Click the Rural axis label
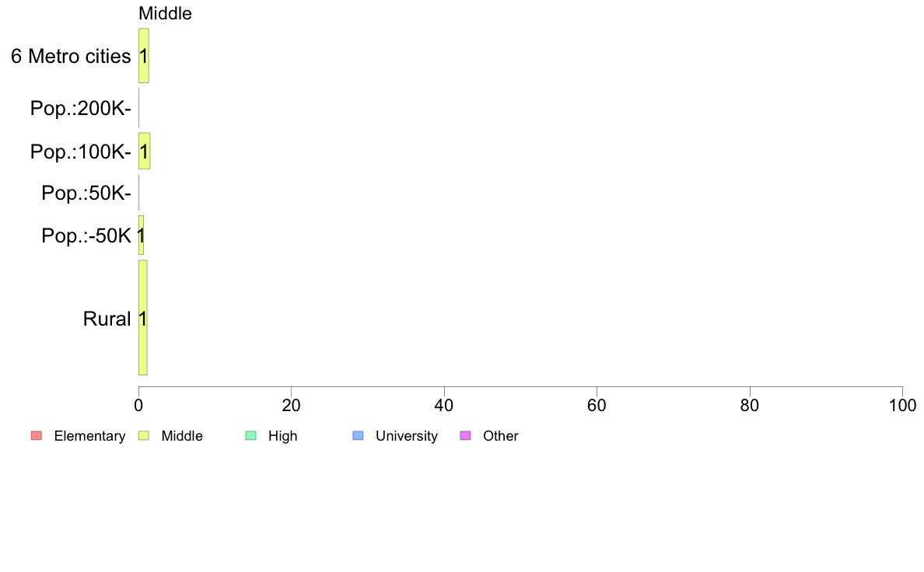Image resolution: width=924 pixels, height=572 pixels. [x=107, y=319]
